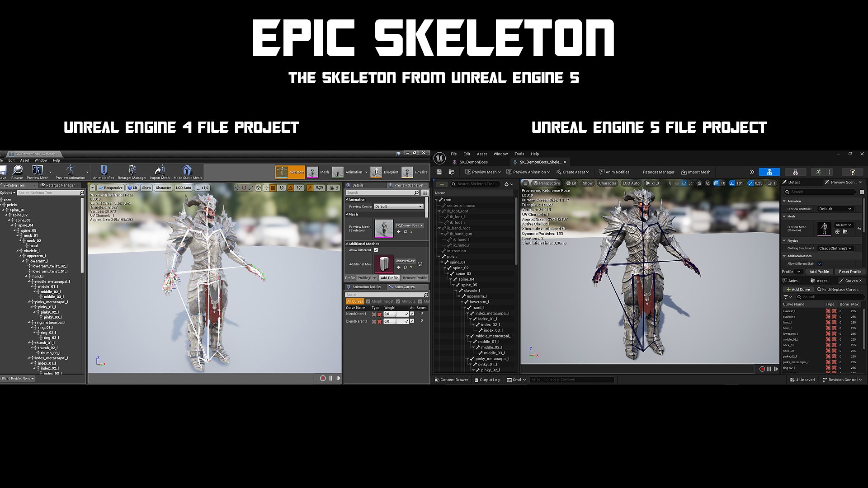Viewport: 868px width, 488px height.
Task: Toggle Allow Different checkbox in UE4 details
Action: [376, 250]
